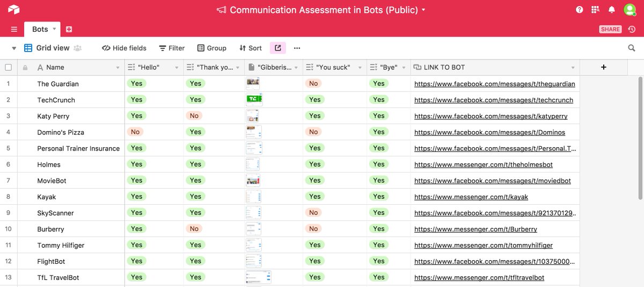Open "You suck" column dropdown arrow
The height and width of the screenshot is (287, 644).
361,68
